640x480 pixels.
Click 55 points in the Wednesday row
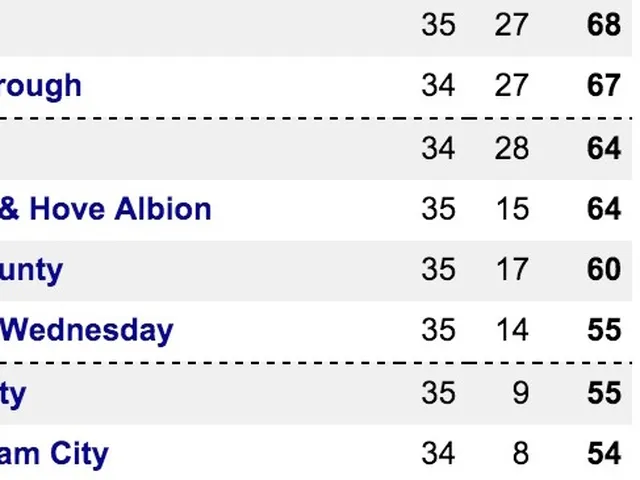pos(604,331)
